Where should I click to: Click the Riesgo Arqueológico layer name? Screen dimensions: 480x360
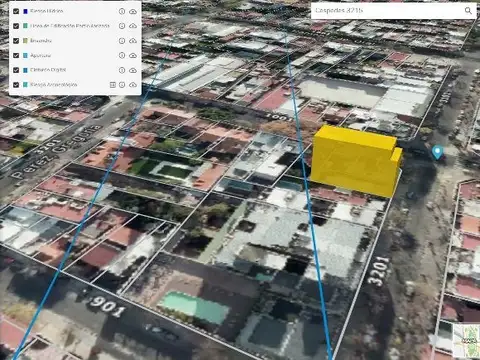[54, 85]
